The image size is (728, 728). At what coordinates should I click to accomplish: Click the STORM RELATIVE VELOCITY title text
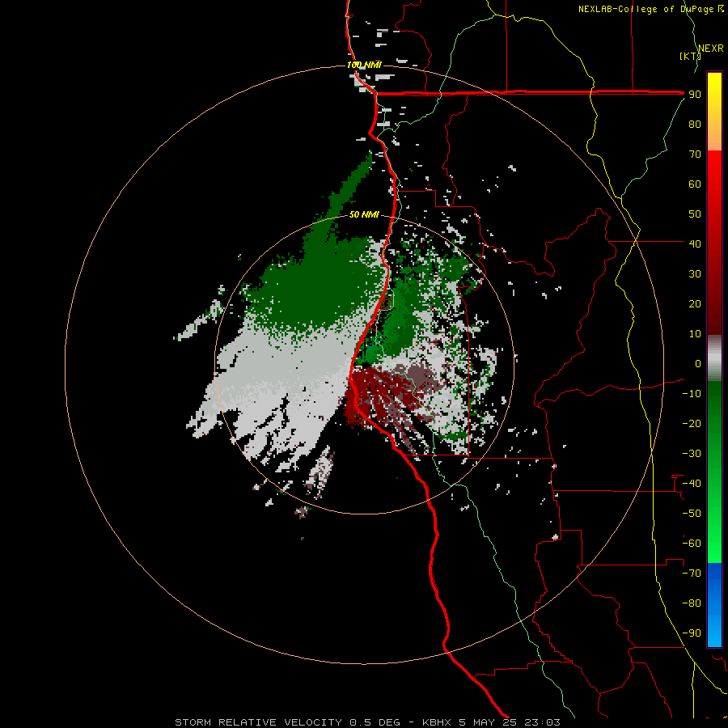[258, 722]
